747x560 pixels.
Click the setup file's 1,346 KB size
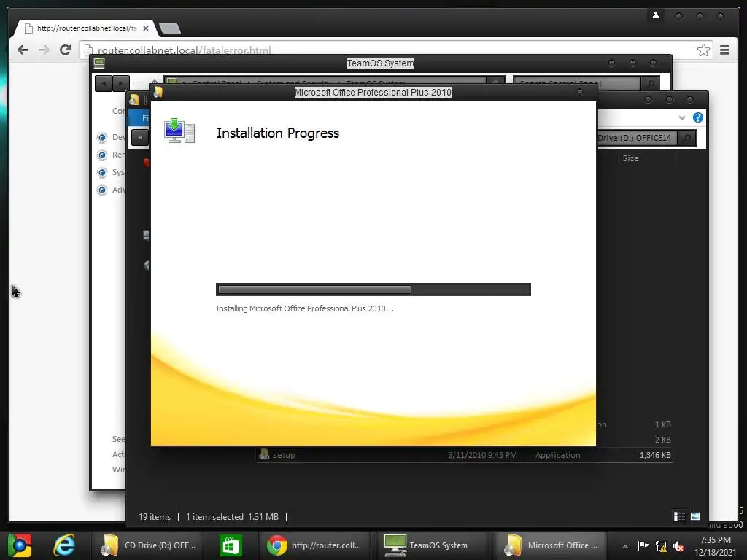[655, 455]
